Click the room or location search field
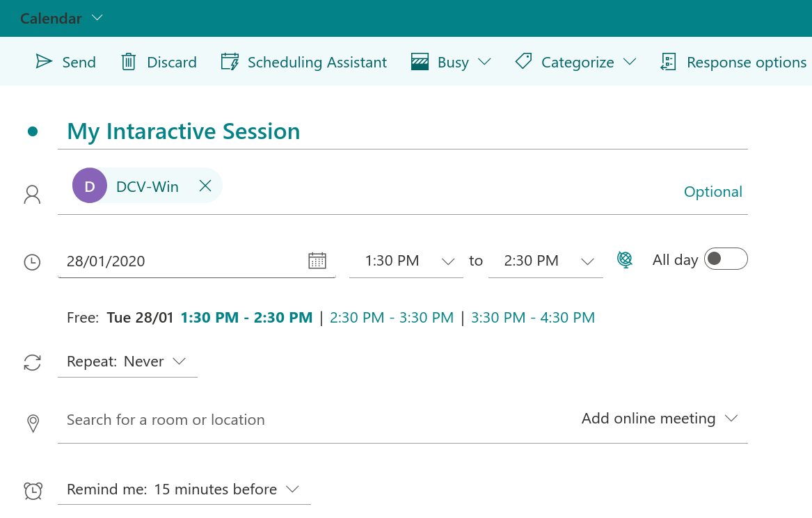The width and height of the screenshot is (812, 518). (x=278, y=420)
